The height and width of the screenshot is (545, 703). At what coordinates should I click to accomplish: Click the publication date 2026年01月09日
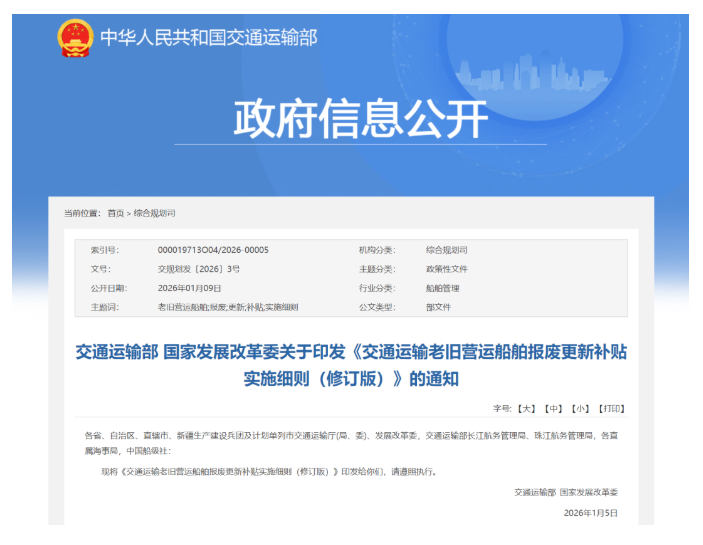pyautogui.click(x=191, y=288)
